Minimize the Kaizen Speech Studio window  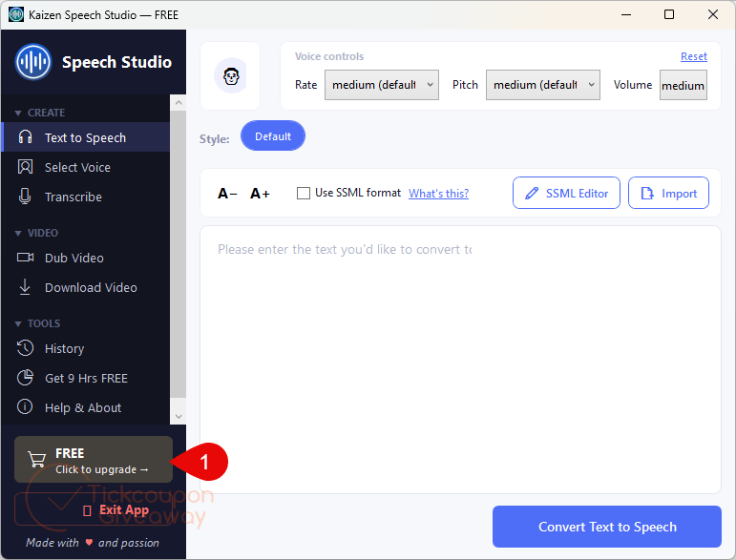(625, 14)
